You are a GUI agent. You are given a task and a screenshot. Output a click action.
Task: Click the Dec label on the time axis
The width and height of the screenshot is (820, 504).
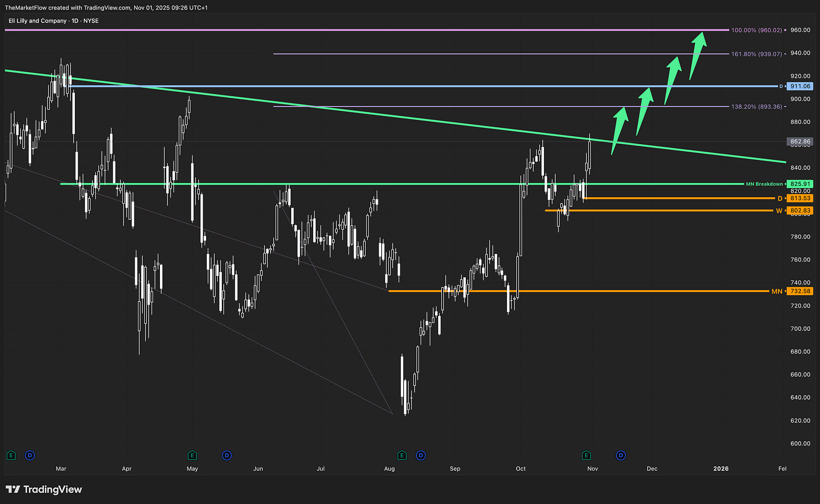coord(652,469)
